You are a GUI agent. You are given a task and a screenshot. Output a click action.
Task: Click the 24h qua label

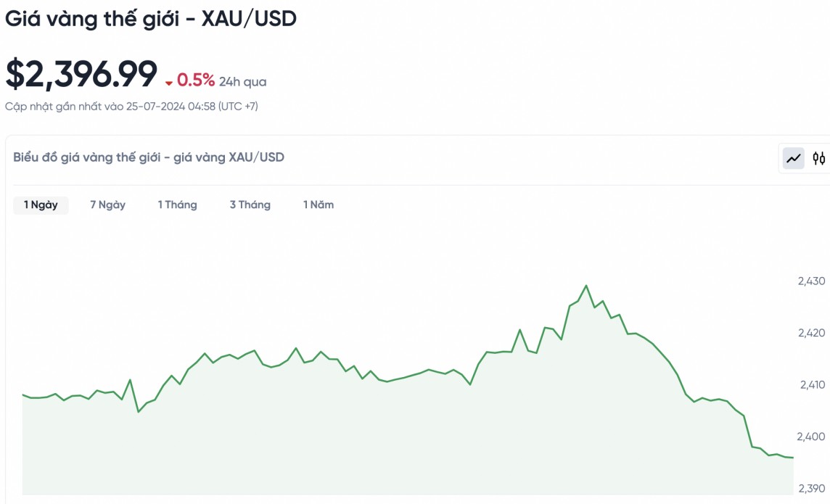pos(242,82)
